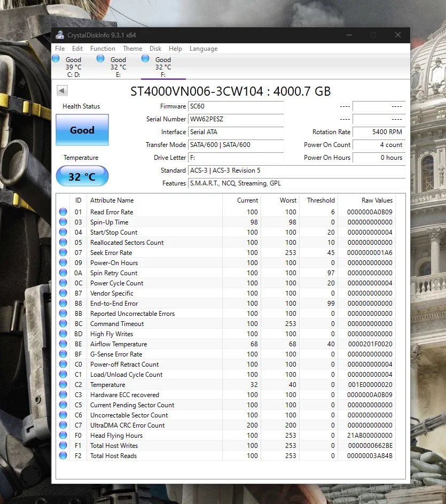Open the Theme menu
Image resolution: width=446 pixels, height=504 pixels.
[132, 49]
